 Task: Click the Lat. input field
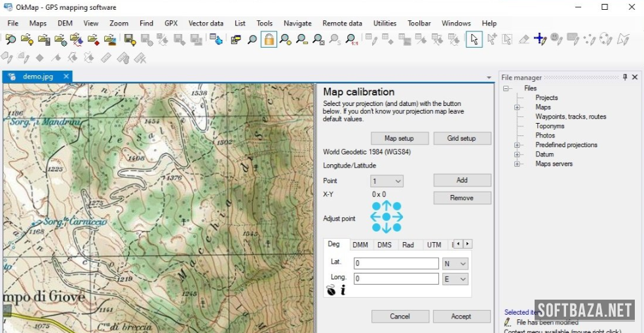[396, 264]
